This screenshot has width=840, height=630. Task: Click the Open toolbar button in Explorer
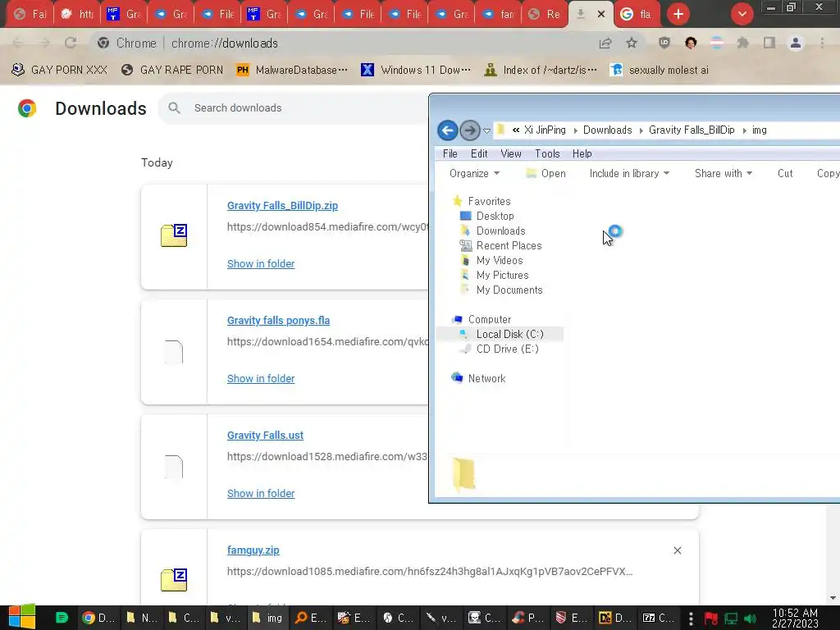click(546, 174)
